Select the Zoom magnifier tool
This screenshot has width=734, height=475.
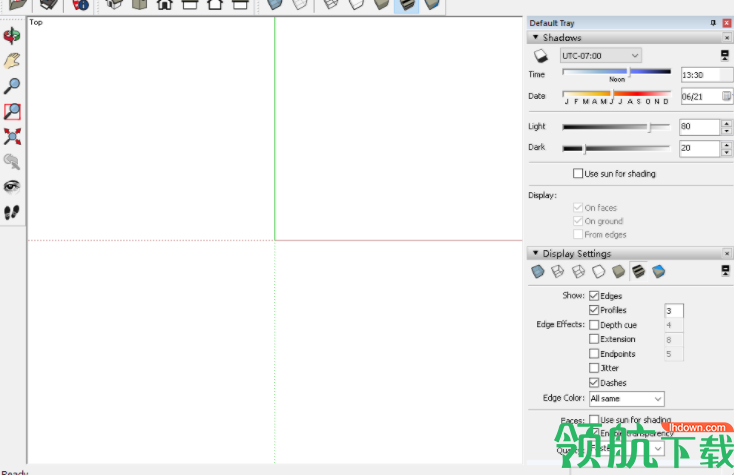(x=12, y=86)
